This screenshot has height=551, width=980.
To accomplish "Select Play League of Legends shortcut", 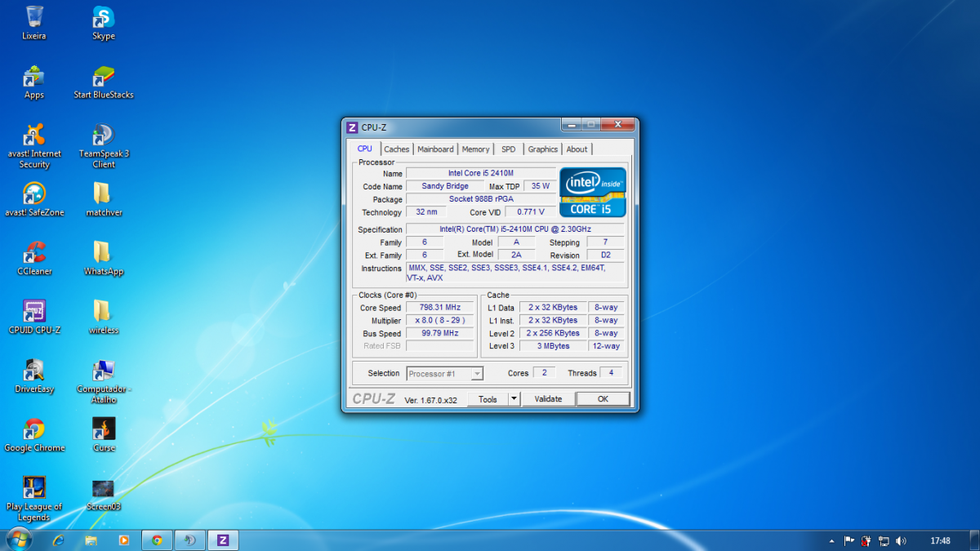I will [34, 499].
